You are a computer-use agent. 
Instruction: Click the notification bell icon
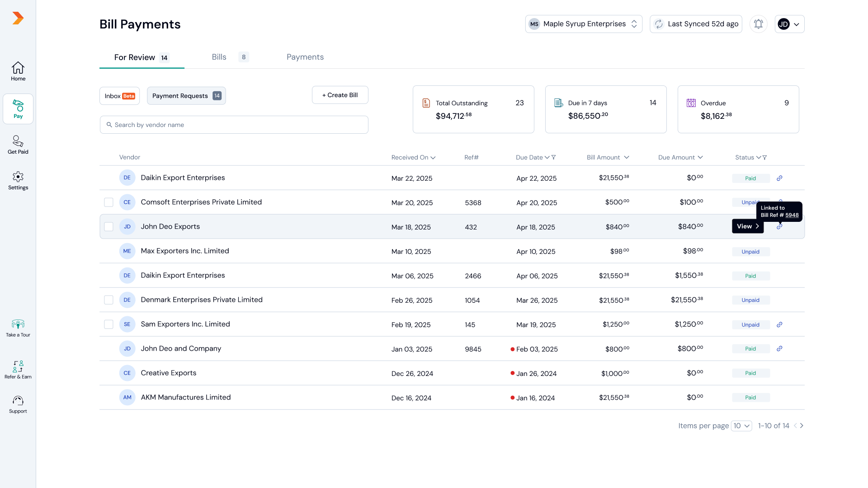[x=758, y=24]
